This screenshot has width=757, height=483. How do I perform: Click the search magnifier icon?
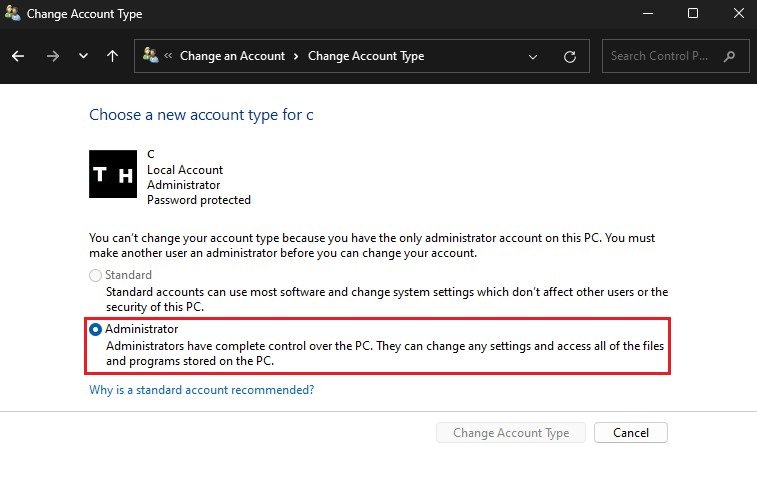730,56
